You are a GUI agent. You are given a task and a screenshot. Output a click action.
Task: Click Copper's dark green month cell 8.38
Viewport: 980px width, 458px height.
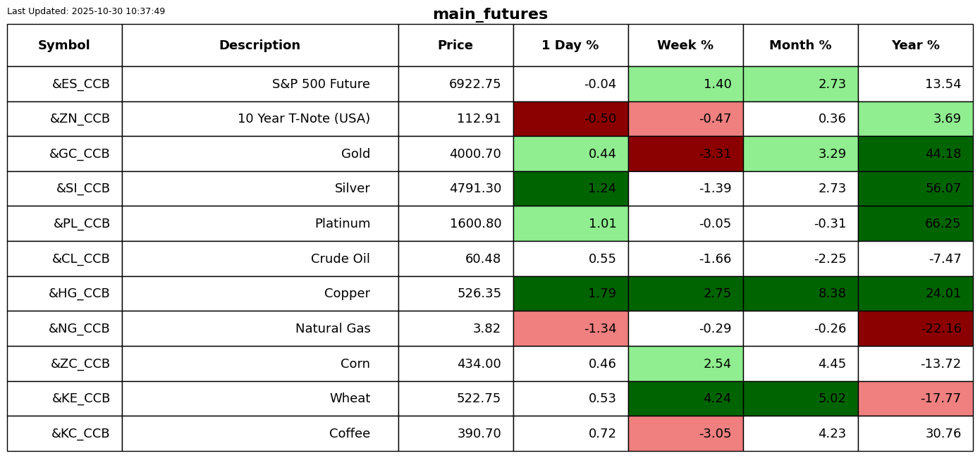[800, 294]
